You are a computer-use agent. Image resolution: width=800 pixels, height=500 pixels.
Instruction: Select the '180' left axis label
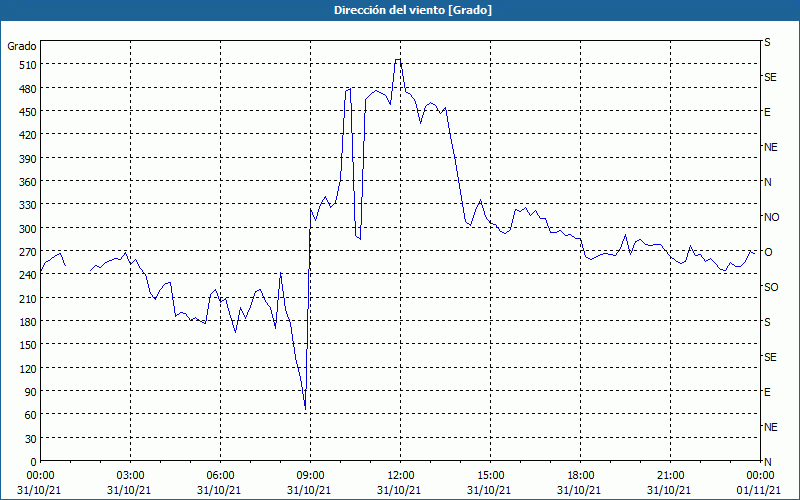point(29,322)
